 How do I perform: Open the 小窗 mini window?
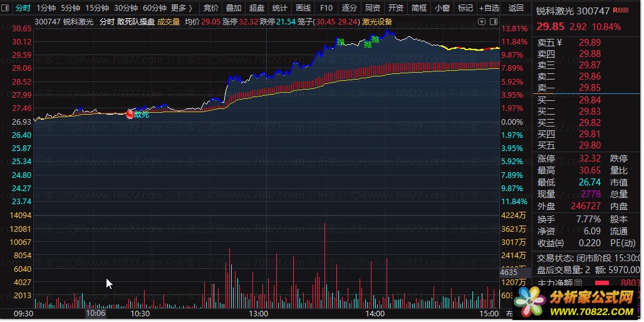[x=442, y=8]
